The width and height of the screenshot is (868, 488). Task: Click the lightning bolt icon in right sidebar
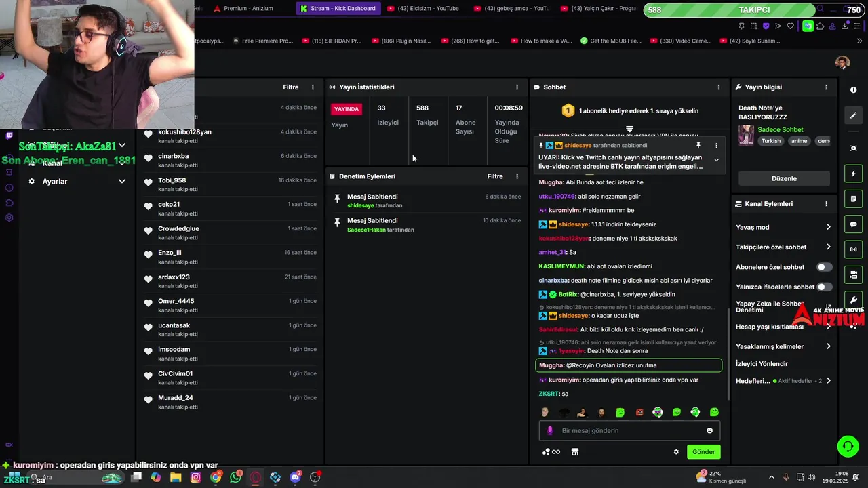[x=853, y=174]
